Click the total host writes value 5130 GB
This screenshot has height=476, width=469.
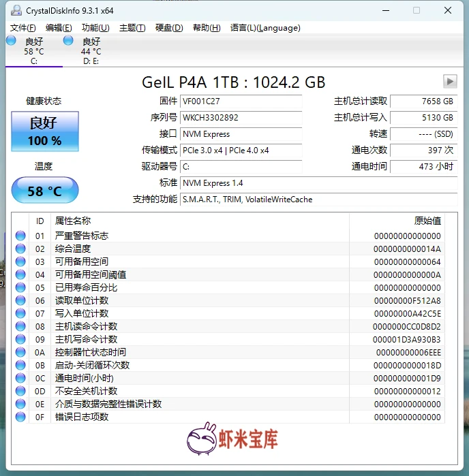click(424, 118)
